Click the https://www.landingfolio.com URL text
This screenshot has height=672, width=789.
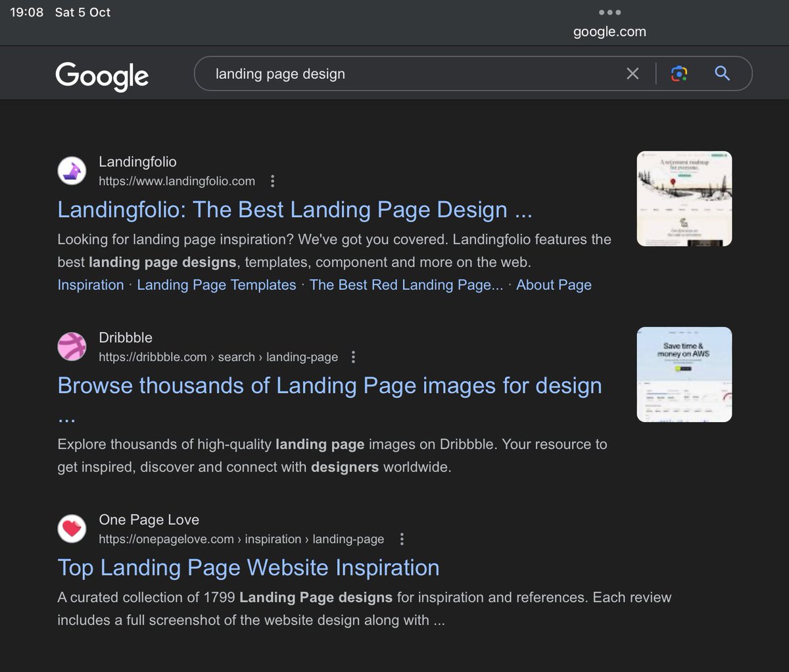(177, 181)
